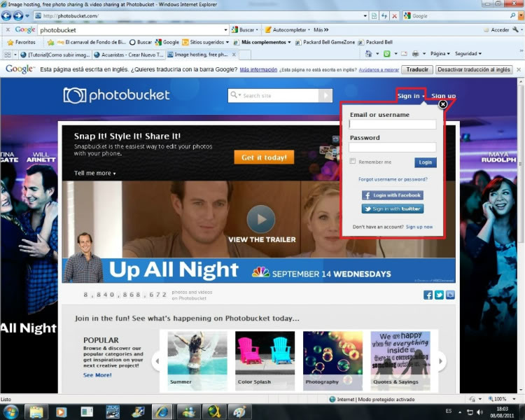
Task: Click Buscar in the Google toolbar
Action: [244, 30]
